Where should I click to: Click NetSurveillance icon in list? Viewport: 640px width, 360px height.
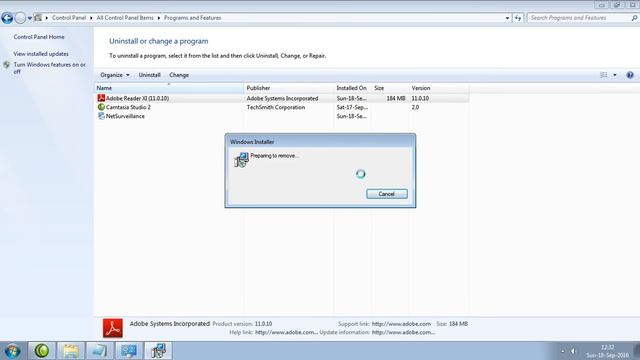[101, 116]
